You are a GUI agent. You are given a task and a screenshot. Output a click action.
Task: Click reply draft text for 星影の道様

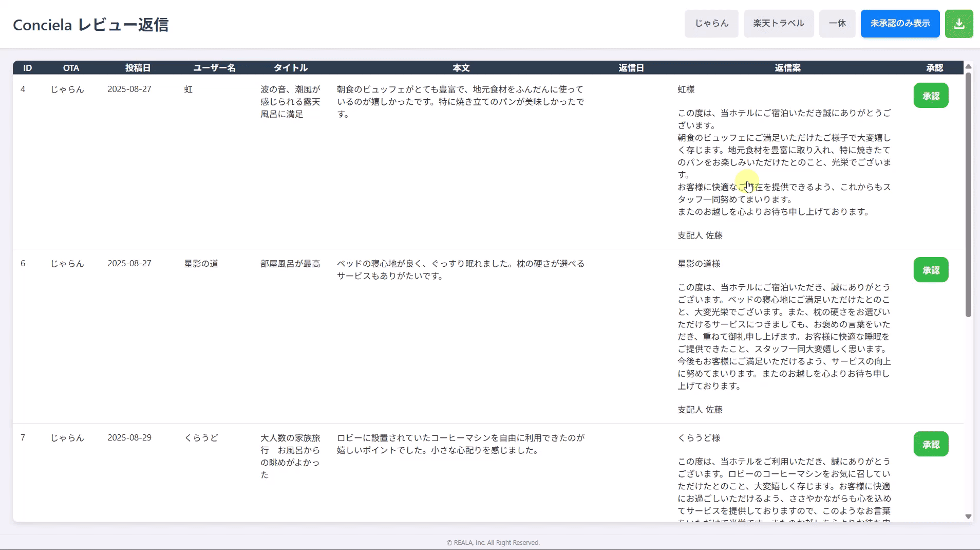[x=783, y=336]
